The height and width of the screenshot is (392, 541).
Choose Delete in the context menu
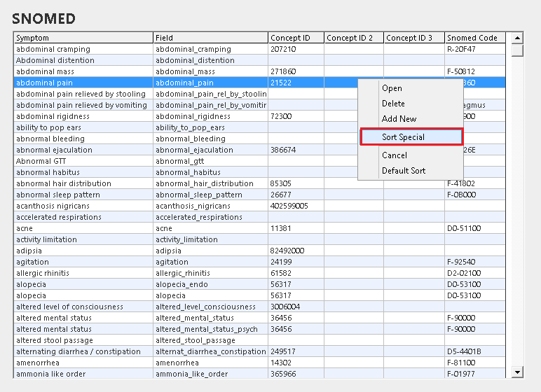(x=411, y=104)
